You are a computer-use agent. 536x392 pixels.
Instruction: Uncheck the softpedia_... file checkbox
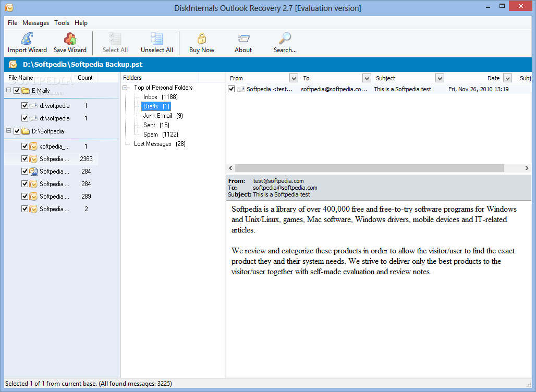pos(25,146)
